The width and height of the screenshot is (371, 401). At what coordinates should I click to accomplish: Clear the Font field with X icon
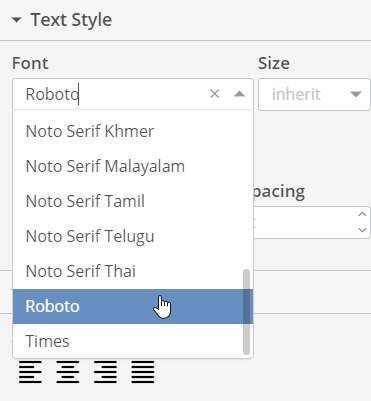click(x=215, y=94)
